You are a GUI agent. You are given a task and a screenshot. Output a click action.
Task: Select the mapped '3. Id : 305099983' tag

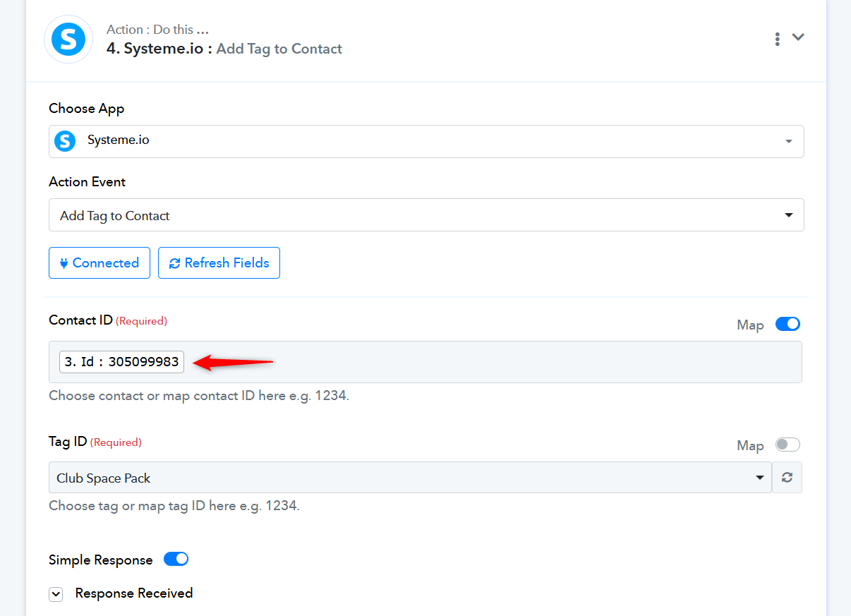point(121,362)
